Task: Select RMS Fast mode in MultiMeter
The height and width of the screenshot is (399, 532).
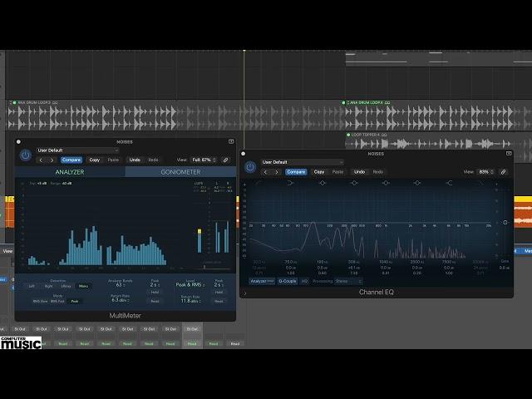Action: point(57,301)
